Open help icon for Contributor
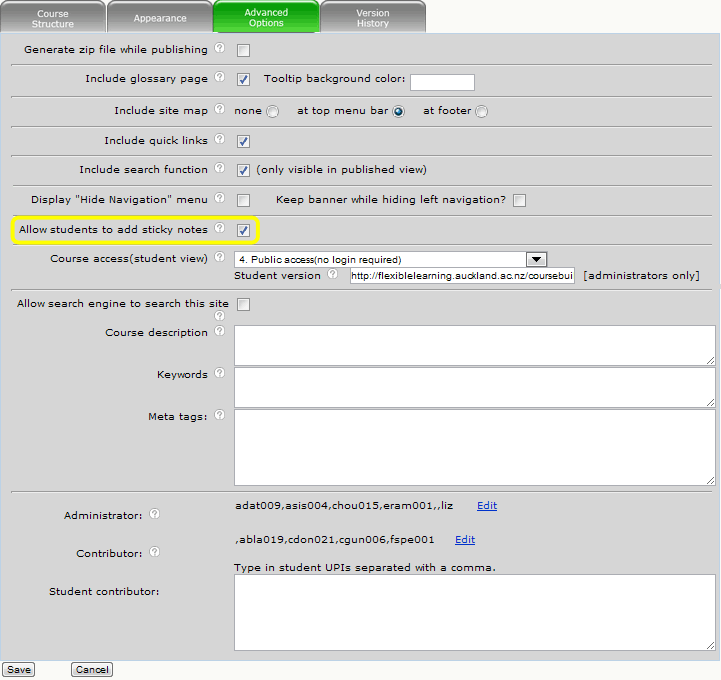This screenshot has width=721, height=680. (x=154, y=551)
